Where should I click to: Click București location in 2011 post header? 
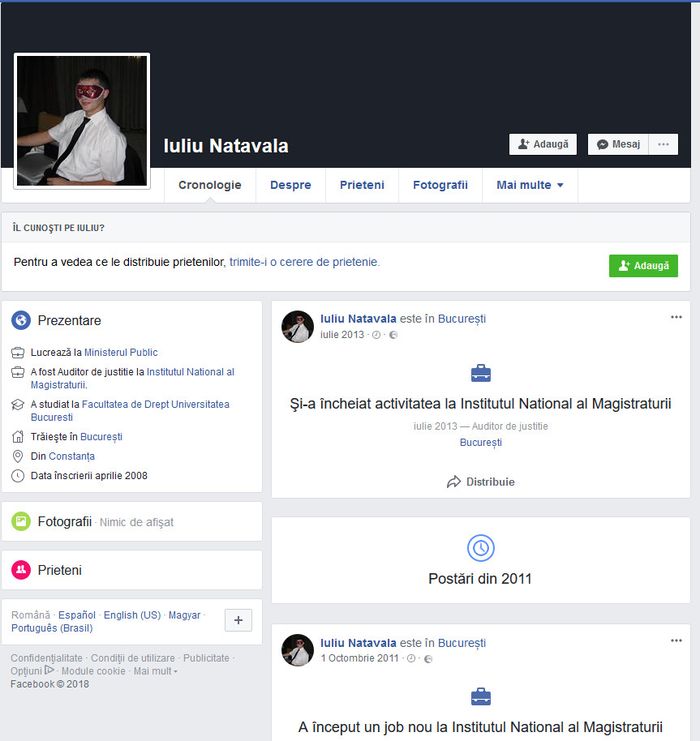(x=462, y=643)
